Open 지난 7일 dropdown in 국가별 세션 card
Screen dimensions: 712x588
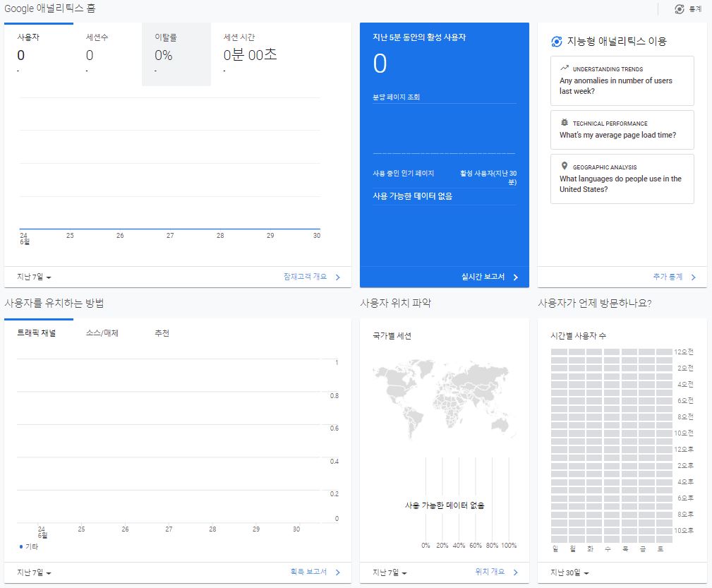point(390,572)
